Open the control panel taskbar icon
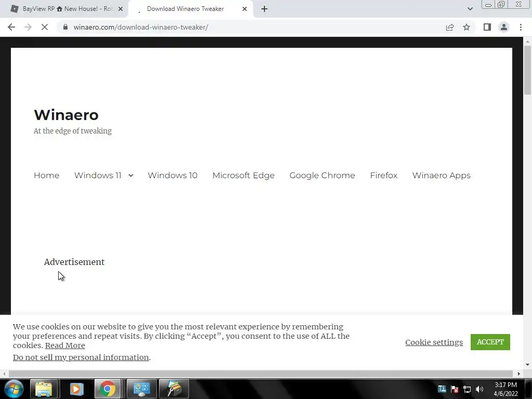 [141, 389]
